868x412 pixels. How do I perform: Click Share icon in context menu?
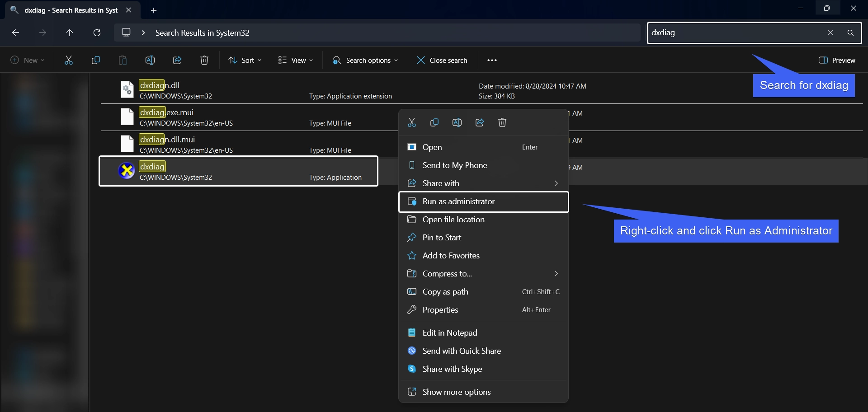(x=480, y=122)
